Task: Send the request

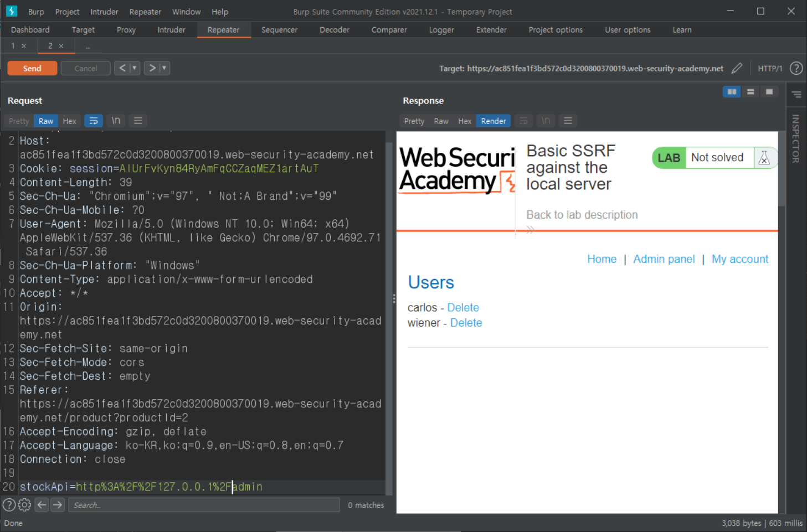Action: pos(32,68)
